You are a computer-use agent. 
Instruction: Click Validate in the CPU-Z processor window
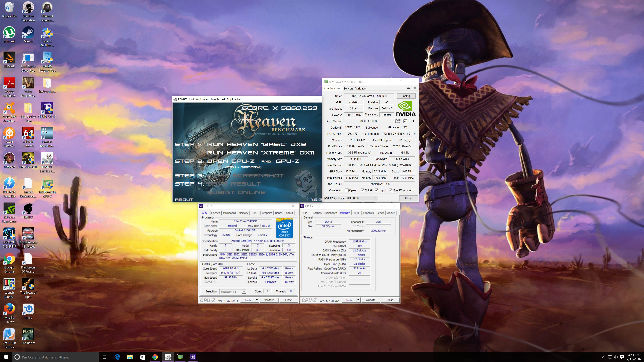[269, 300]
